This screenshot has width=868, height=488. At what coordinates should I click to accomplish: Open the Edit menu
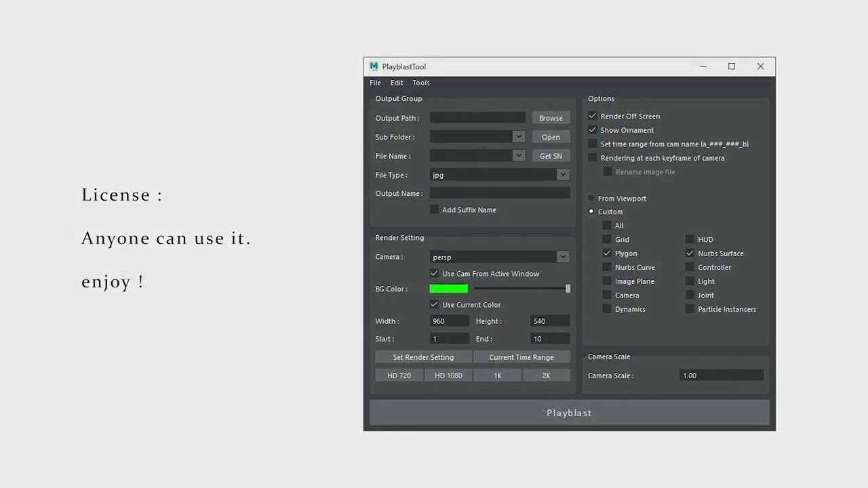(397, 82)
